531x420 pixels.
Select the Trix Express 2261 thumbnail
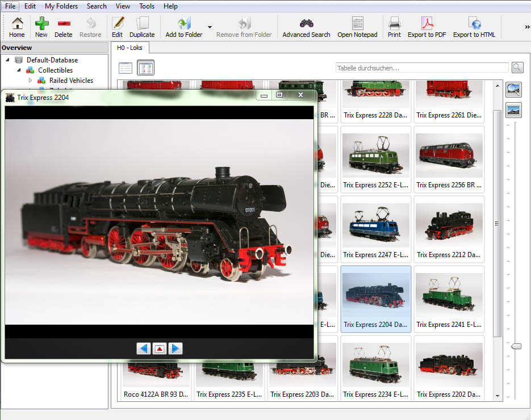pyautogui.click(x=449, y=101)
